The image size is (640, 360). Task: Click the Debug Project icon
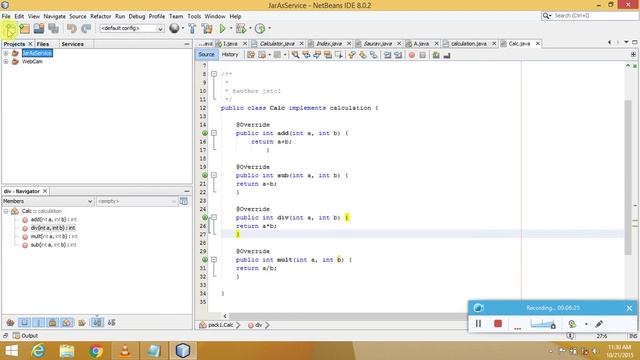coord(241,28)
